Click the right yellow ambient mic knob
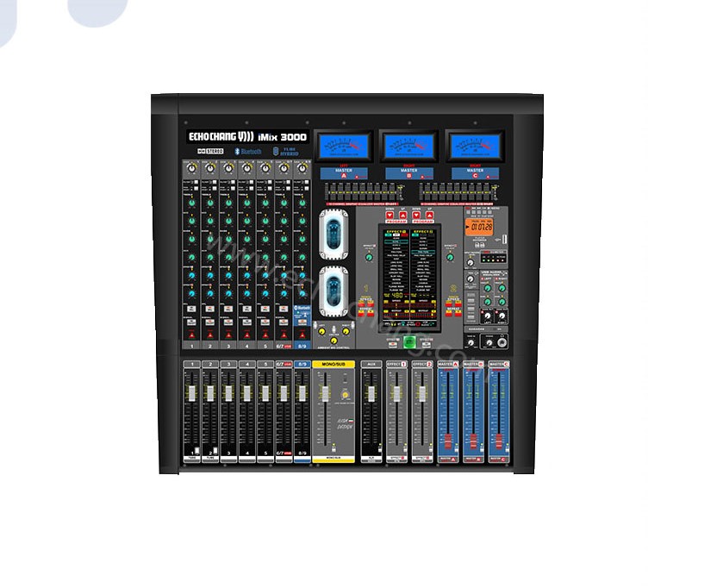The height and width of the screenshot is (588, 723). click(346, 331)
